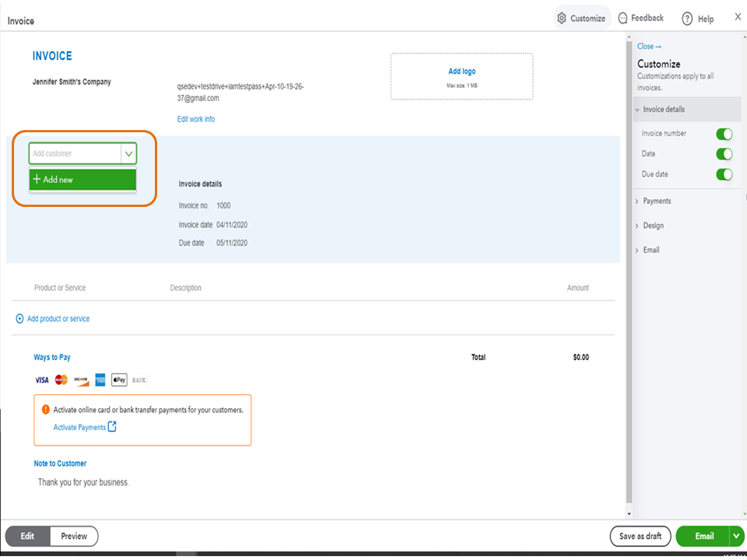Close the invoice with X
This screenshot has width=747, height=560.
tap(738, 16)
